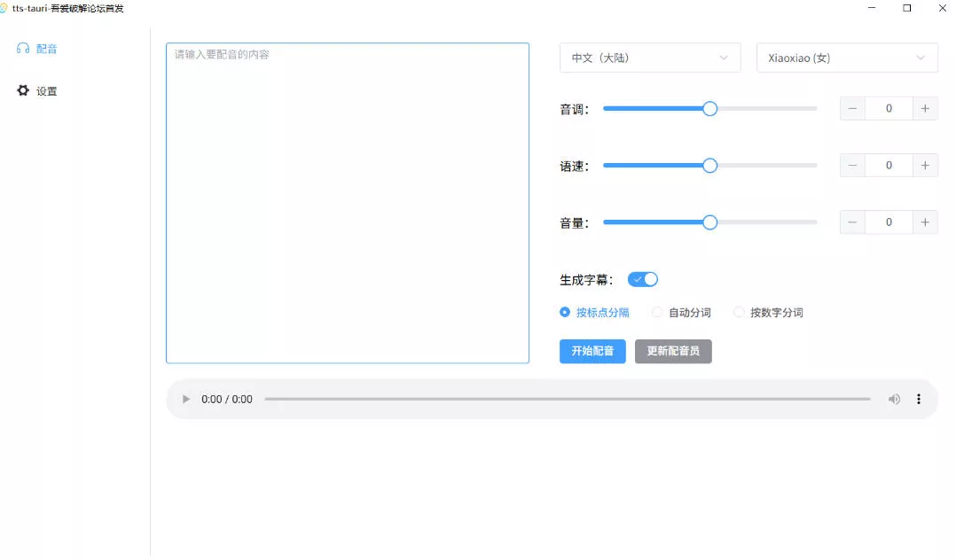Increase 语速 value with plus button
The width and height of the screenshot is (956, 560).
(x=925, y=165)
